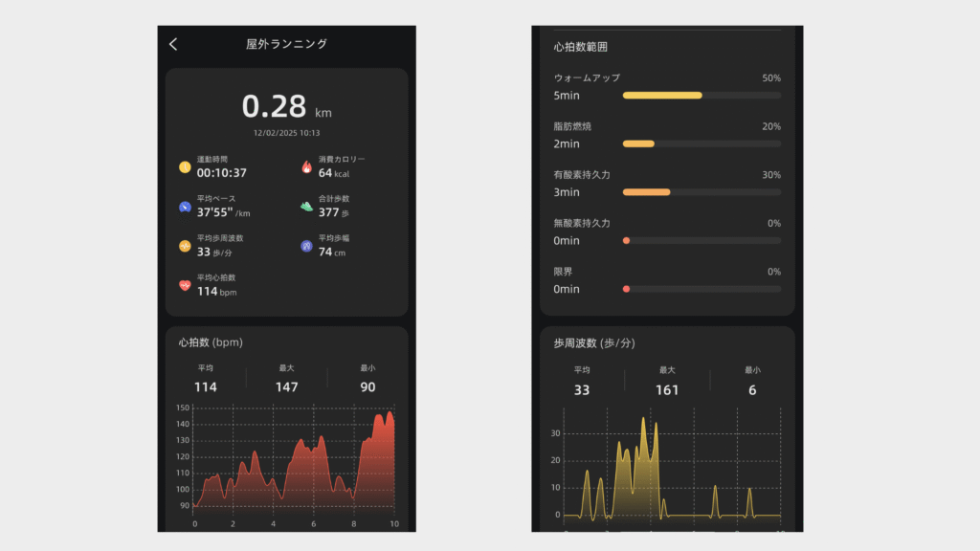Click the 心拍数範囲 section heading
The height and width of the screenshot is (551, 980).
[580, 46]
